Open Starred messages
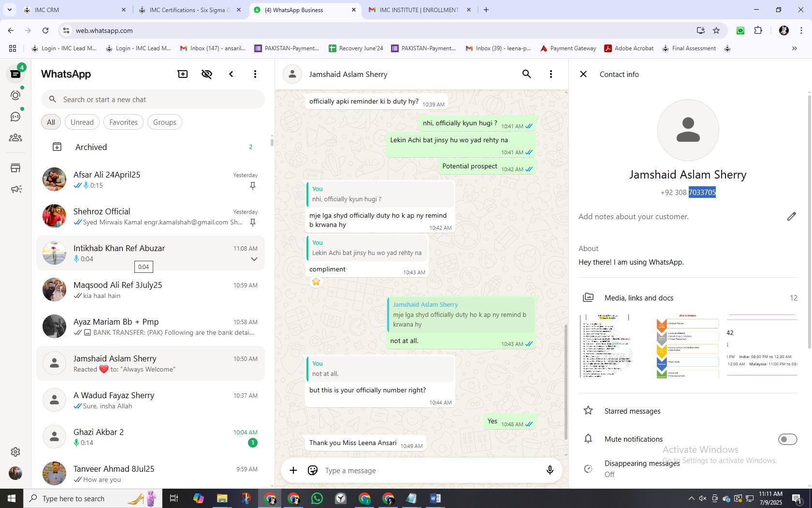The height and width of the screenshot is (508, 812). (x=688, y=411)
